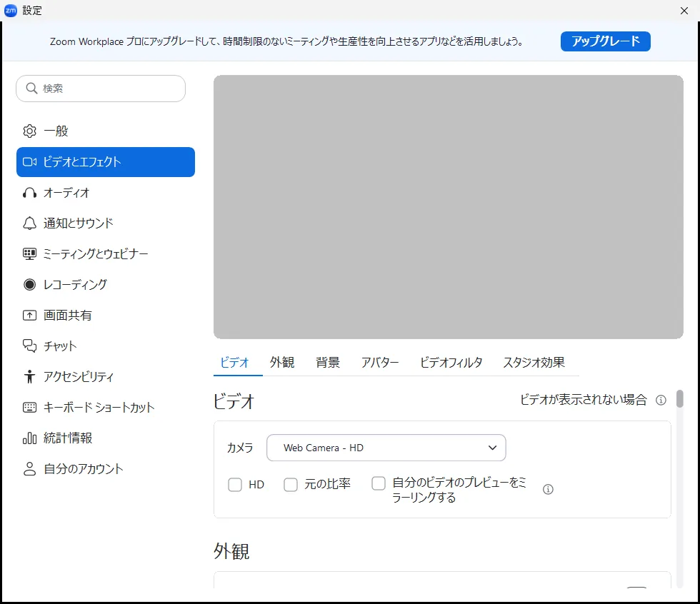700x604 pixels.
Task: Open 一般 settings
Action: point(106,131)
